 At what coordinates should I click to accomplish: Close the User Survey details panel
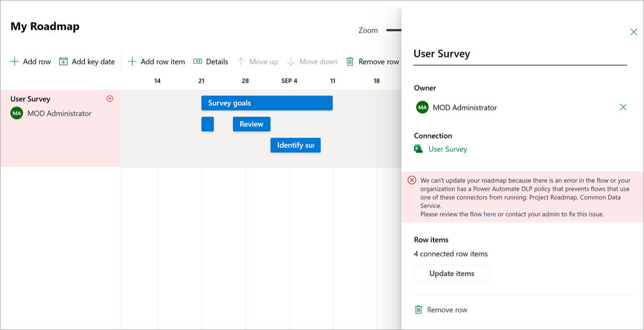pos(633,32)
